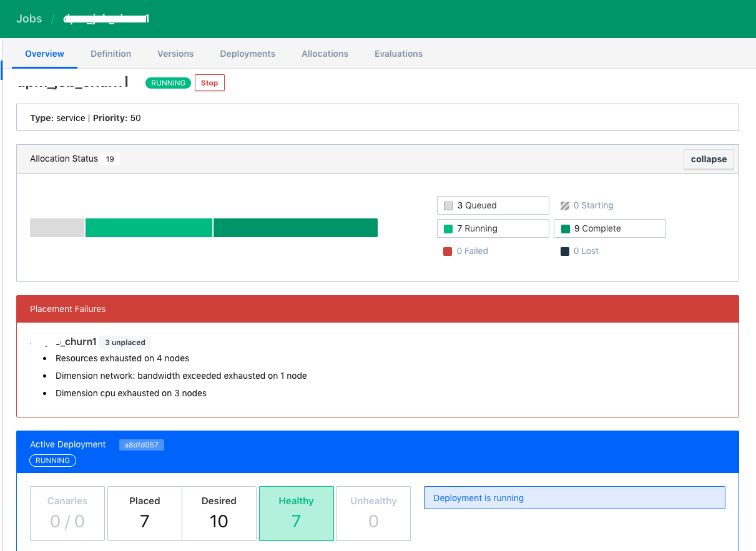Open the Allocations tab
Image resolution: width=756 pixels, height=551 pixels.
pos(325,54)
